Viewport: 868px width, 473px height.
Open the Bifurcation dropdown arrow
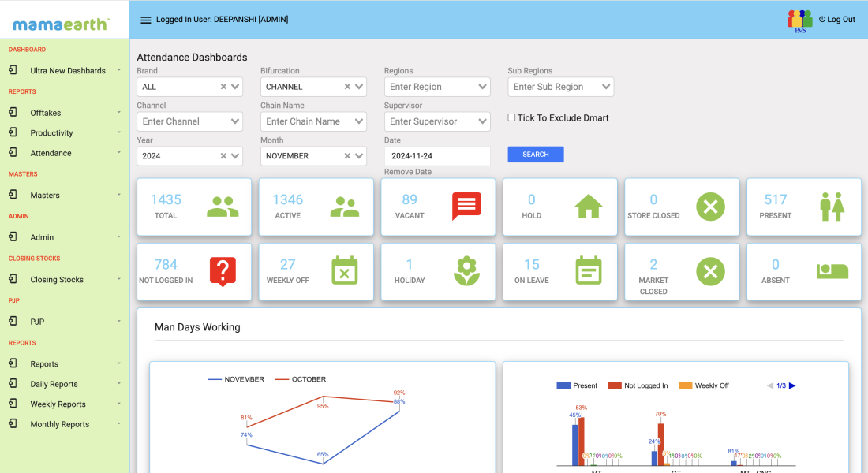tap(359, 86)
